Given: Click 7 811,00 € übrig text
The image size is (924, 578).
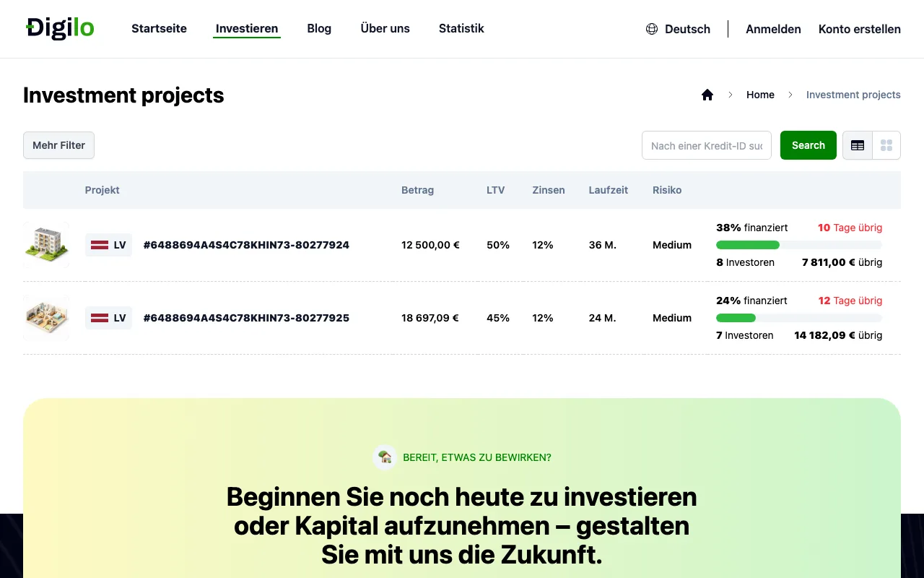Looking at the screenshot, I should click(842, 262).
